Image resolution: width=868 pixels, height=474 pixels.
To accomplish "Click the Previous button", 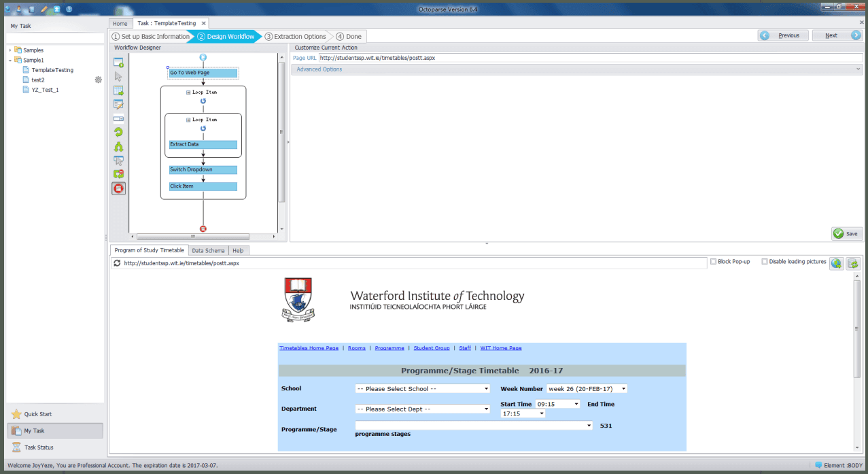I will pos(783,35).
